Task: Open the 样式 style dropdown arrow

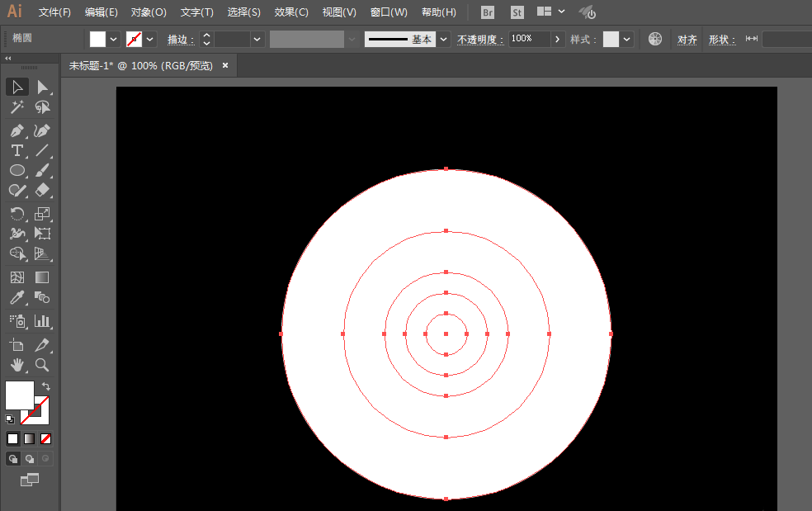Action: [x=628, y=39]
